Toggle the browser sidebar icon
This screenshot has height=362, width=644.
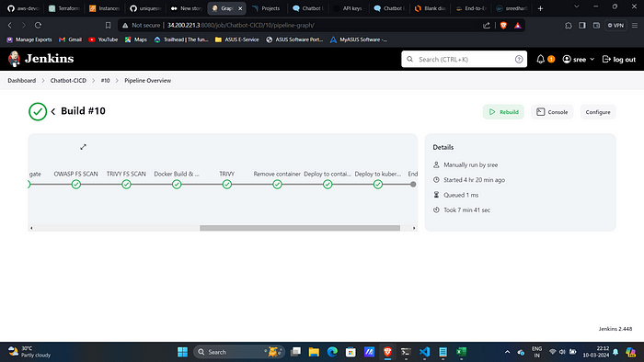point(582,26)
